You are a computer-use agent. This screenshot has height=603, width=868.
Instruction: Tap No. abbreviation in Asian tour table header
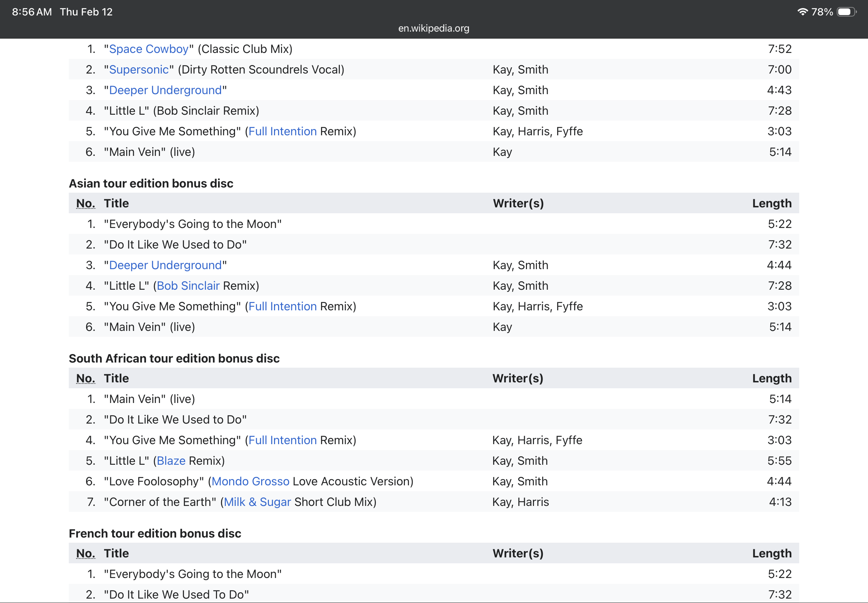[x=85, y=203]
